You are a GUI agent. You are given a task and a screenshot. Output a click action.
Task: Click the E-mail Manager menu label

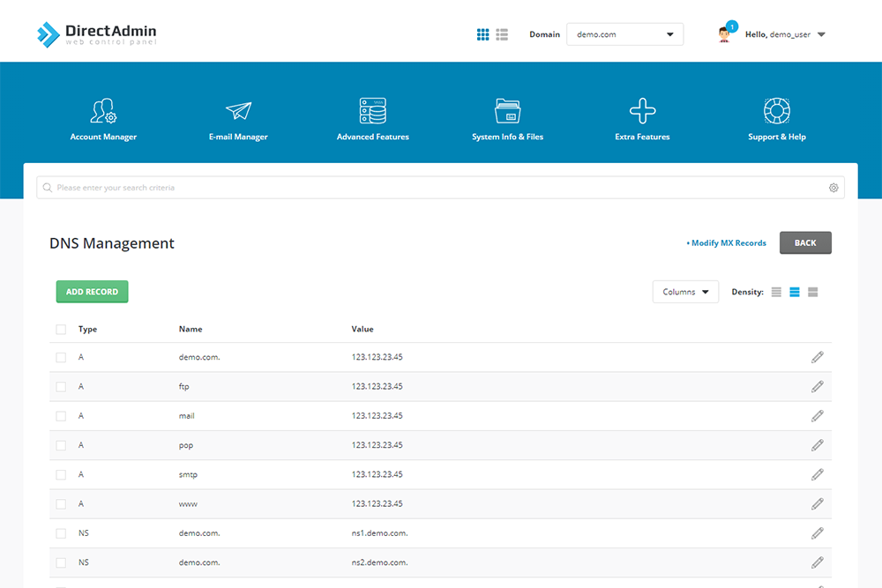click(238, 137)
